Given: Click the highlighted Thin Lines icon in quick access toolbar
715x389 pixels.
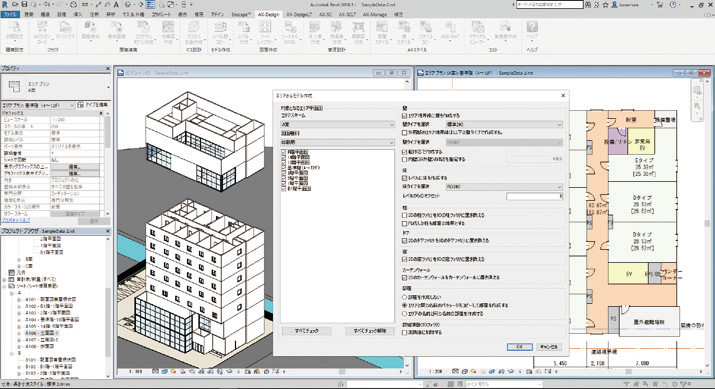Looking at the screenshot, I should click(x=150, y=5).
